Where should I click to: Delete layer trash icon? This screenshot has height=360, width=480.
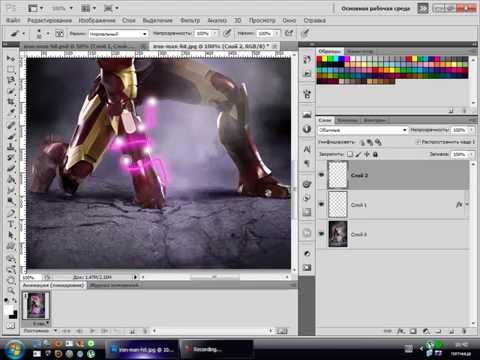click(464, 331)
